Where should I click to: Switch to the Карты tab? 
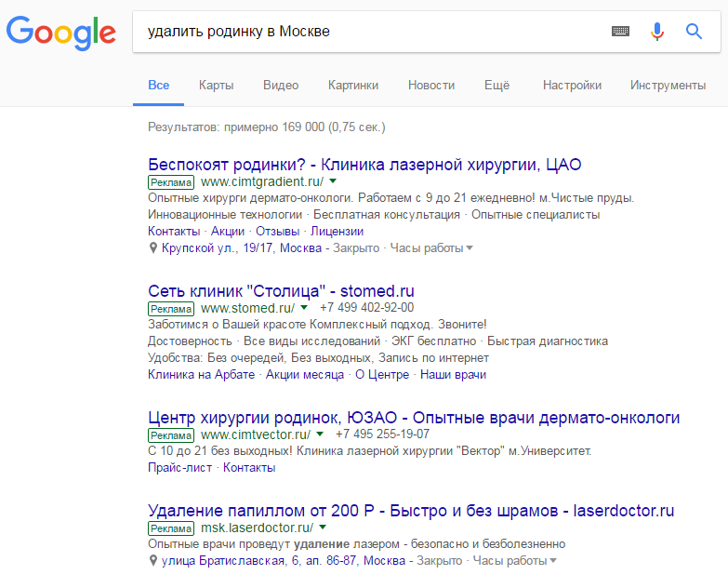[216, 85]
